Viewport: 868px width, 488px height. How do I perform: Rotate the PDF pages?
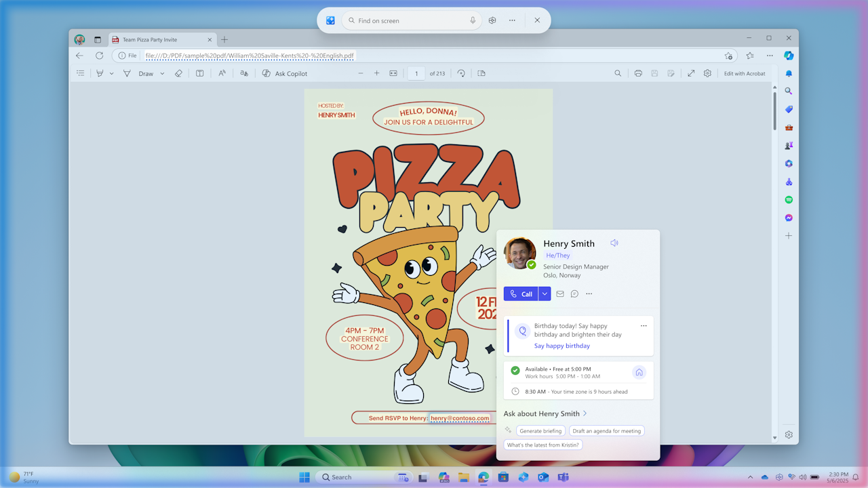(x=460, y=73)
